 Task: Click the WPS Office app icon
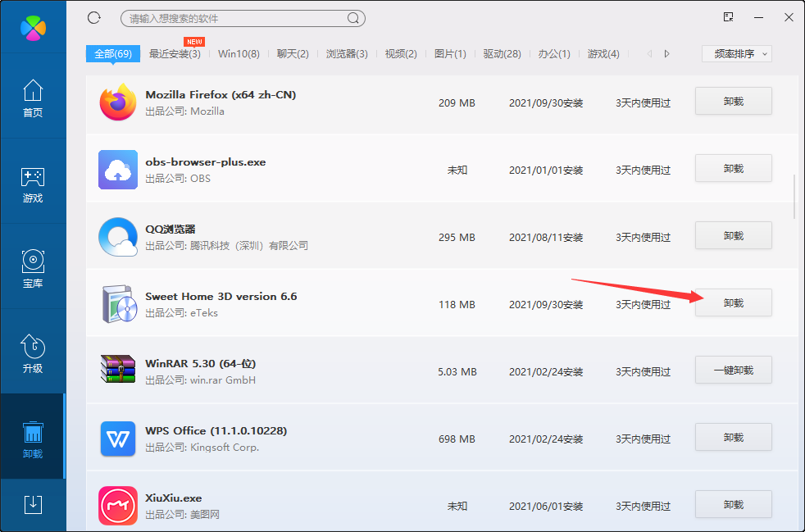(118, 439)
